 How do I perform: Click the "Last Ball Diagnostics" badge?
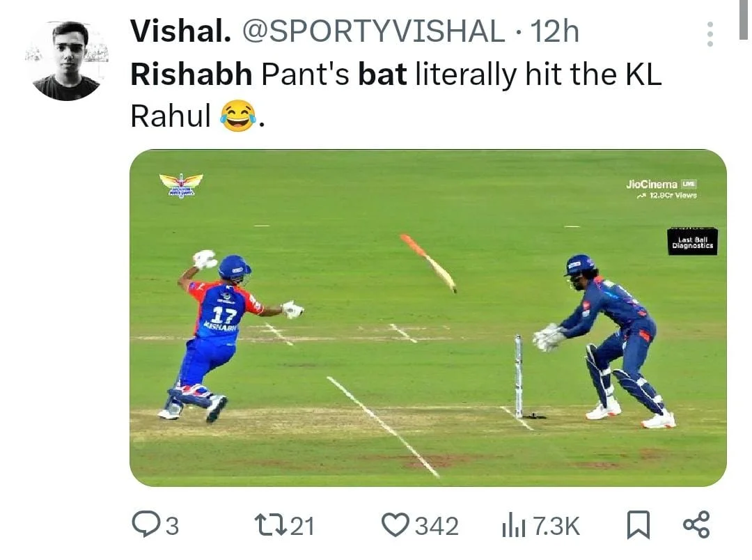click(691, 241)
